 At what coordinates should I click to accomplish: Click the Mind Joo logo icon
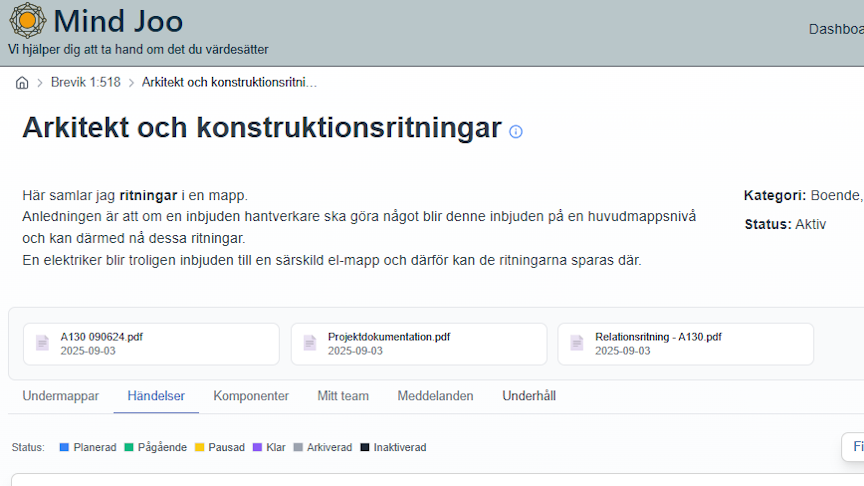pyautogui.click(x=28, y=20)
